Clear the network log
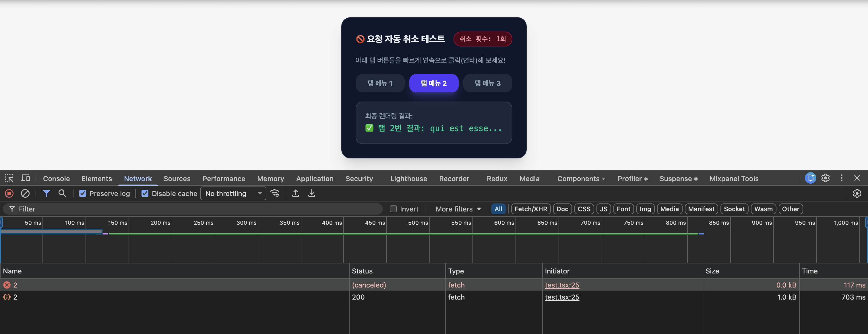Screen dimensions: 868x334 25,193
